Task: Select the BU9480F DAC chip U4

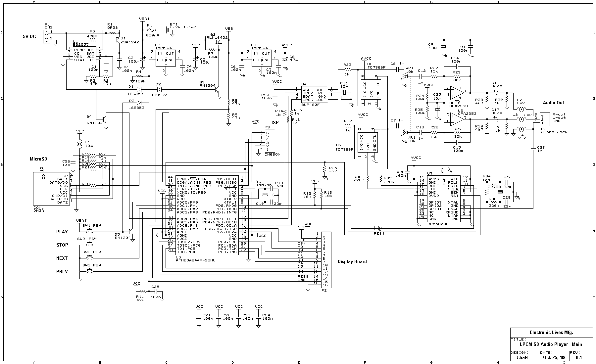Action: click(314, 95)
